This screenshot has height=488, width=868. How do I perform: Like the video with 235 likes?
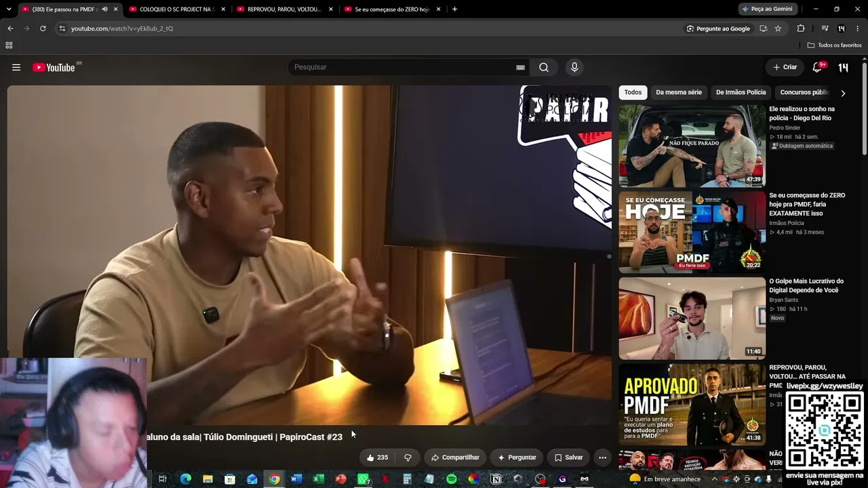(x=377, y=457)
